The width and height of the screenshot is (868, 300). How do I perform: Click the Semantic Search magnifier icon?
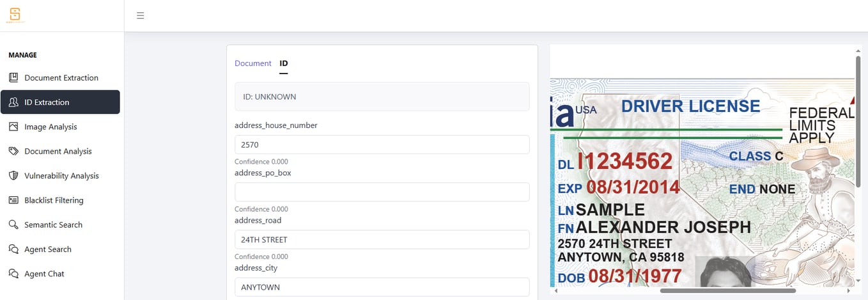click(13, 225)
